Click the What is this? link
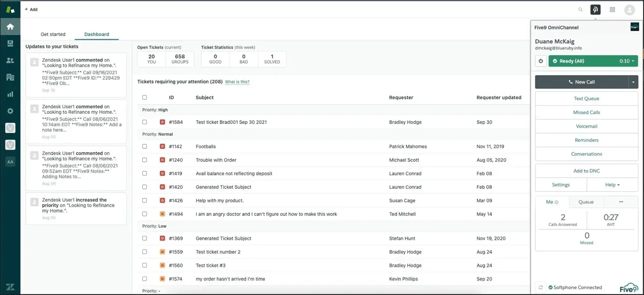 (237, 82)
